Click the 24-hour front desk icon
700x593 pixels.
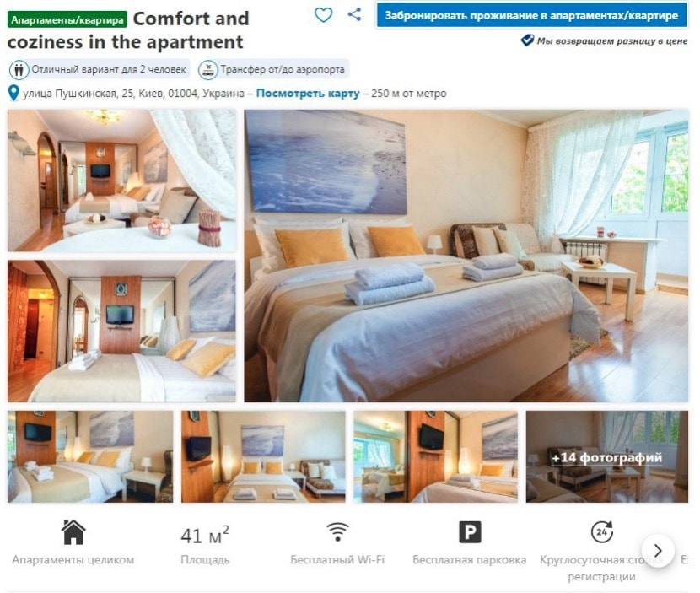pyautogui.click(x=602, y=531)
